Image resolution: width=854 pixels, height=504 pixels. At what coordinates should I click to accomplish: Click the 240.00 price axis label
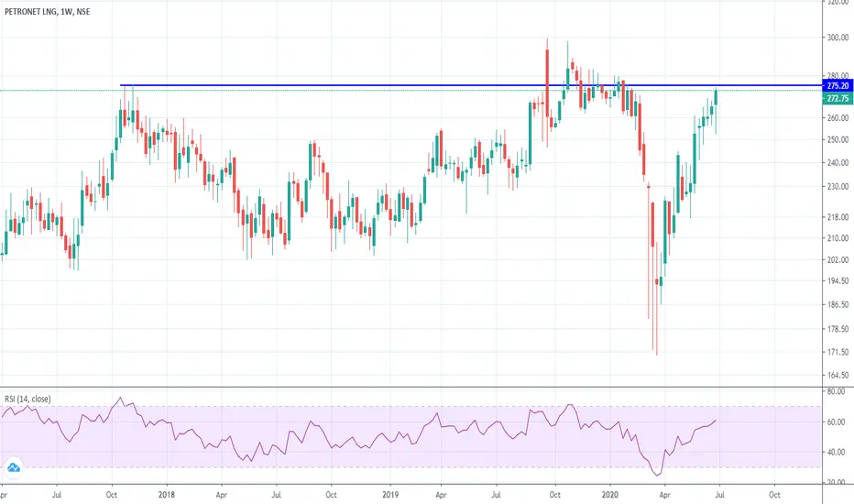838,163
